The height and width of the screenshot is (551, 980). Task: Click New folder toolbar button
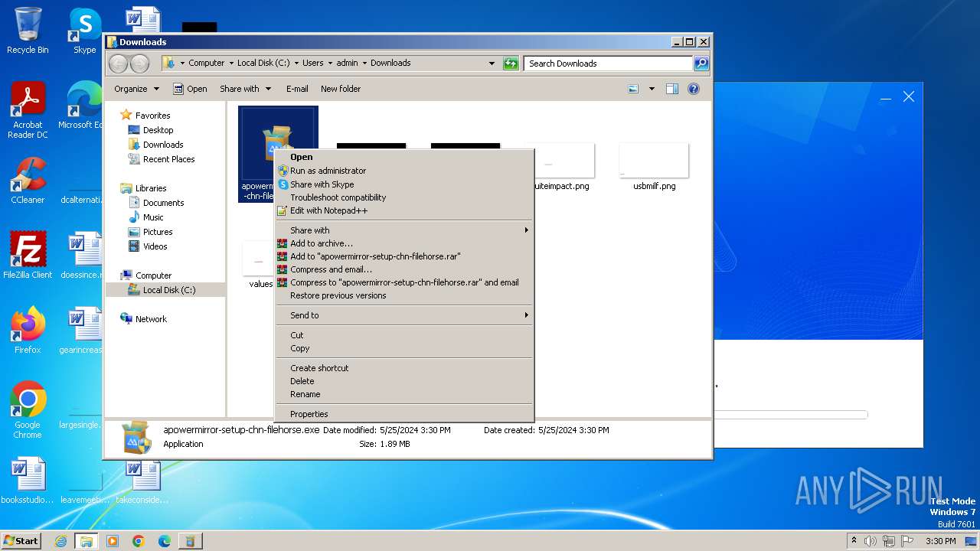click(x=341, y=89)
